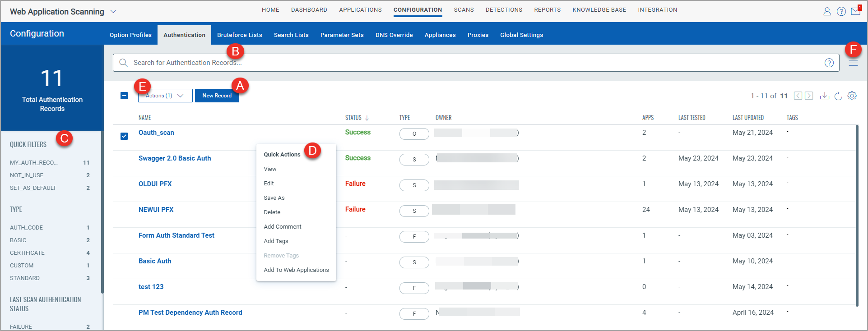Go to next page arrow

(809, 96)
